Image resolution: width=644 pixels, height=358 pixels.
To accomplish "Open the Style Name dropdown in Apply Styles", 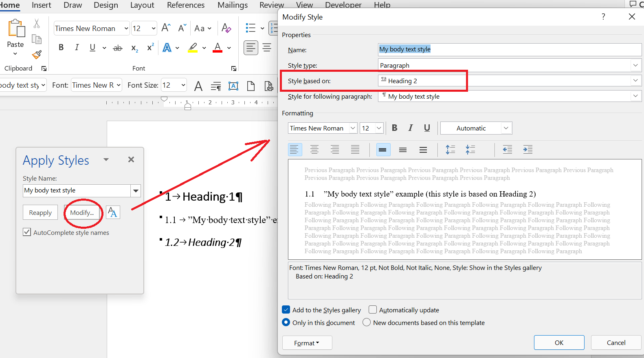I will click(x=136, y=190).
